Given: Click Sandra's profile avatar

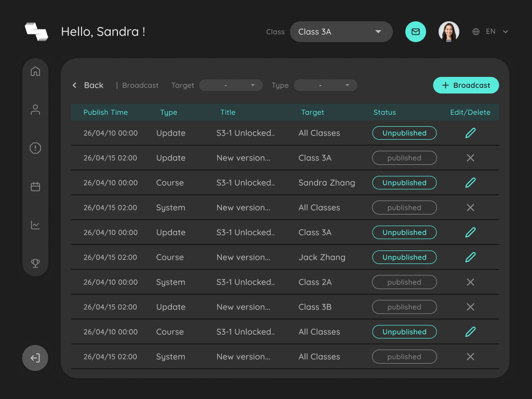Looking at the screenshot, I should pyautogui.click(x=449, y=32).
